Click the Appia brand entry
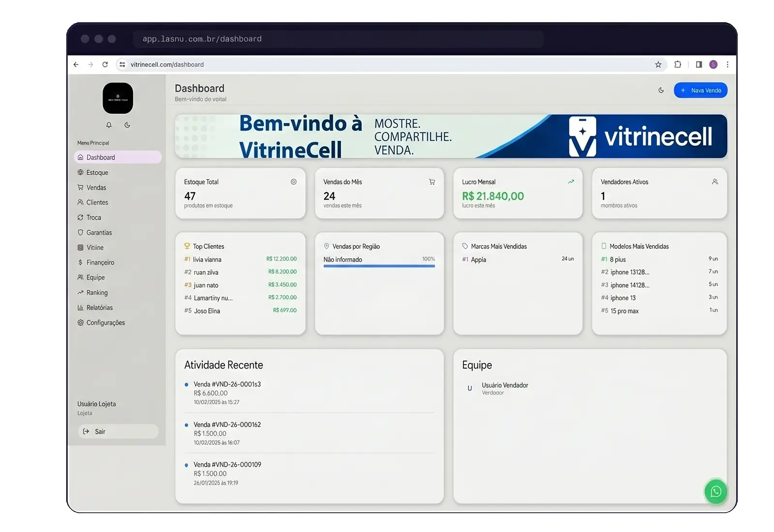 pos(518,259)
